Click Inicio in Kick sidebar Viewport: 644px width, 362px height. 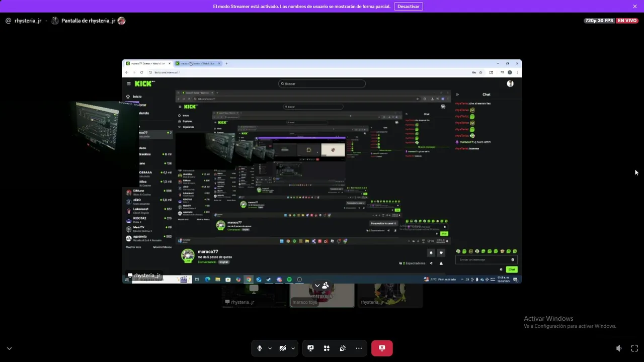pos(134,97)
